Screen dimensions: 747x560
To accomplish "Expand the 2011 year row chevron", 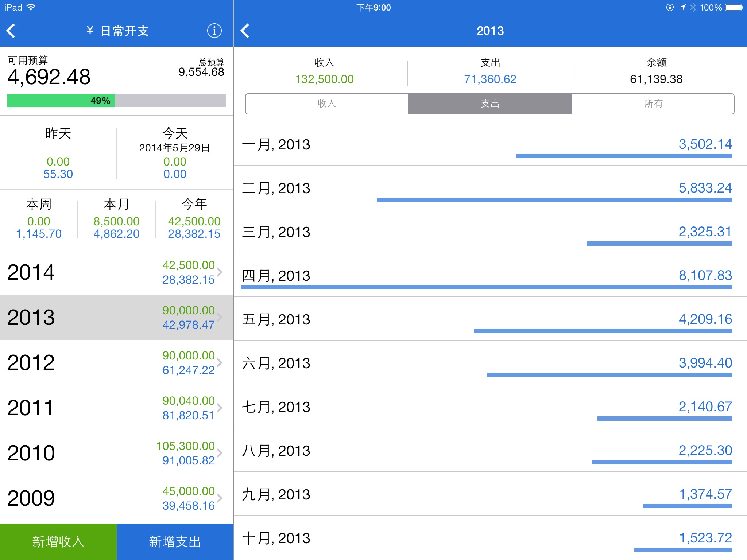I will 220,408.
